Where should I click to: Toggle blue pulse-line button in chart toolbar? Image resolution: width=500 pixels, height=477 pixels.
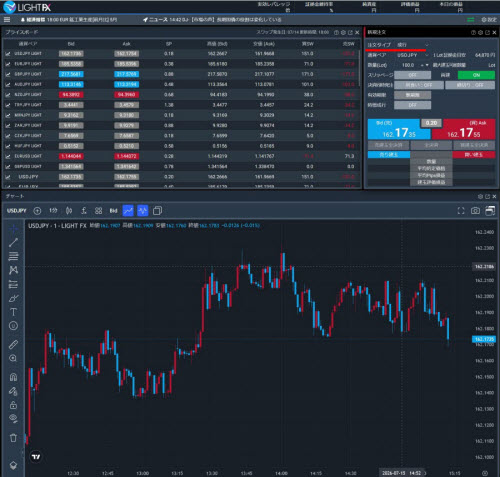(x=143, y=211)
